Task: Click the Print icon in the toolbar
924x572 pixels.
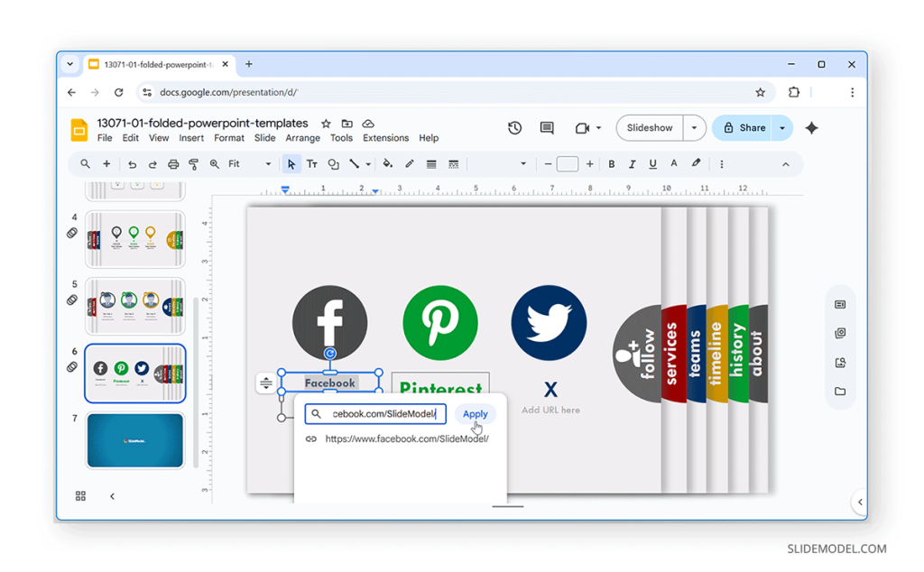Action: pos(174,164)
